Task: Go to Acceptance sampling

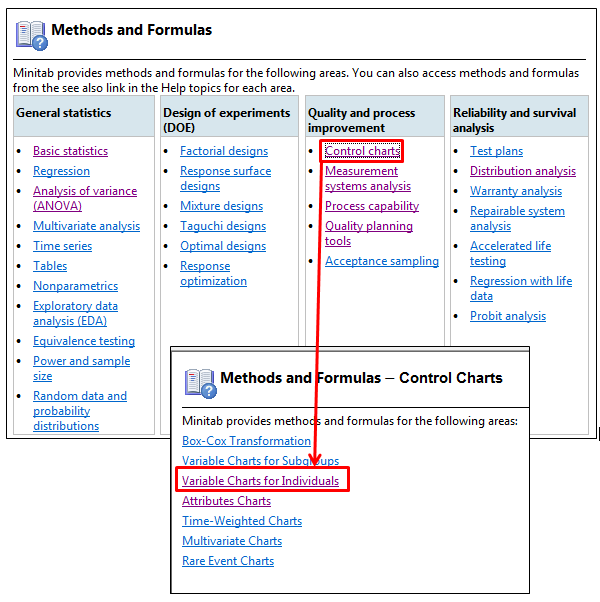Action: [x=382, y=261]
